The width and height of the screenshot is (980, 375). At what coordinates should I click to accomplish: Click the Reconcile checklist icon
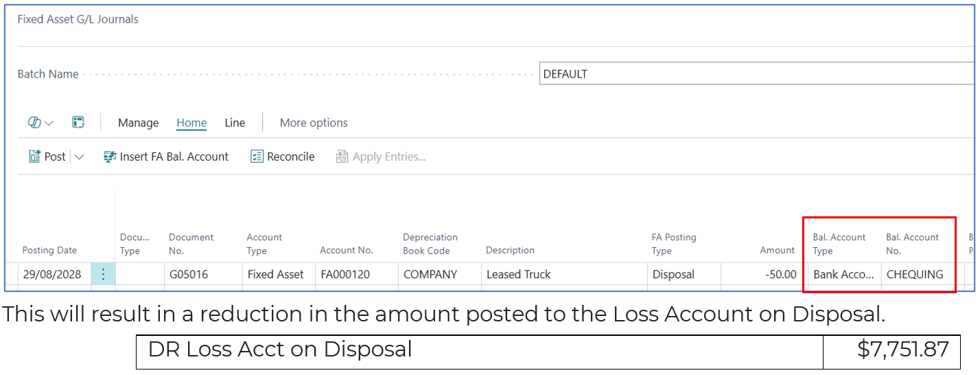pos(257,157)
